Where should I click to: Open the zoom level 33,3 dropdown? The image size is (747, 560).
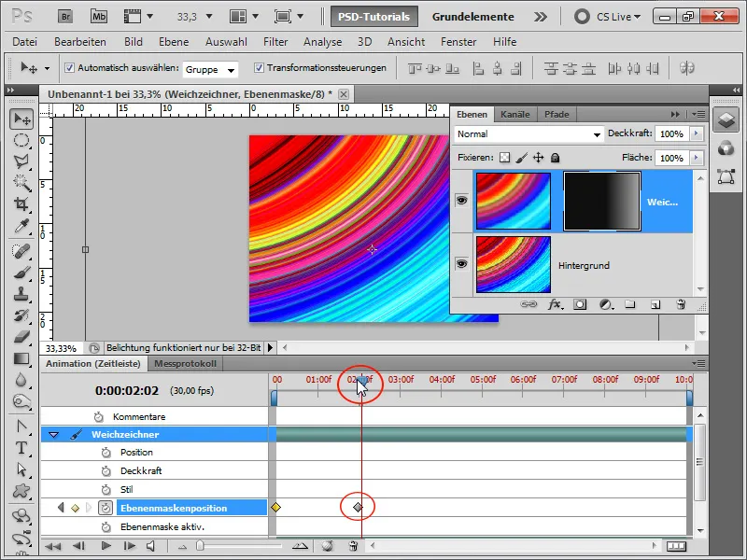208,17
